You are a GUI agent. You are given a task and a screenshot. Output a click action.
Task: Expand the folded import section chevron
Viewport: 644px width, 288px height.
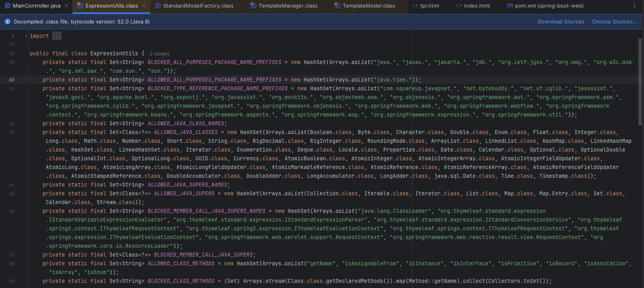26,36
